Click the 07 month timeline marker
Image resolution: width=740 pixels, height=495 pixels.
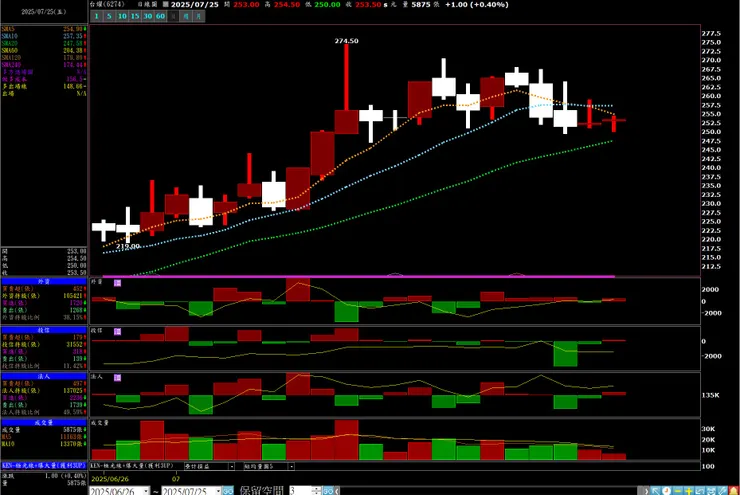tap(176, 479)
